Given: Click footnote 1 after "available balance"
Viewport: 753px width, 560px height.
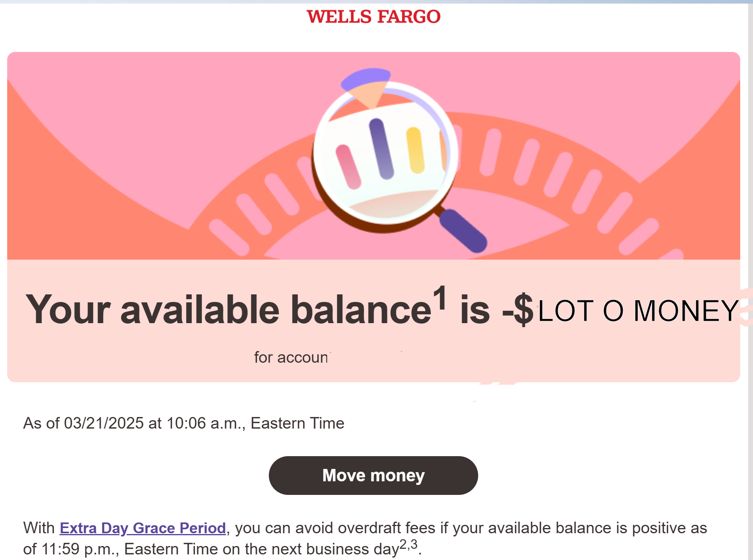Looking at the screenshot, I should point(440,297).
